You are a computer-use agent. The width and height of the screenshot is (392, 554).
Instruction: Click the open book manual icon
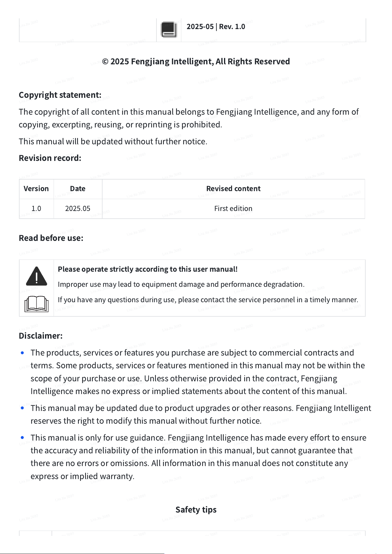point(36,304)
